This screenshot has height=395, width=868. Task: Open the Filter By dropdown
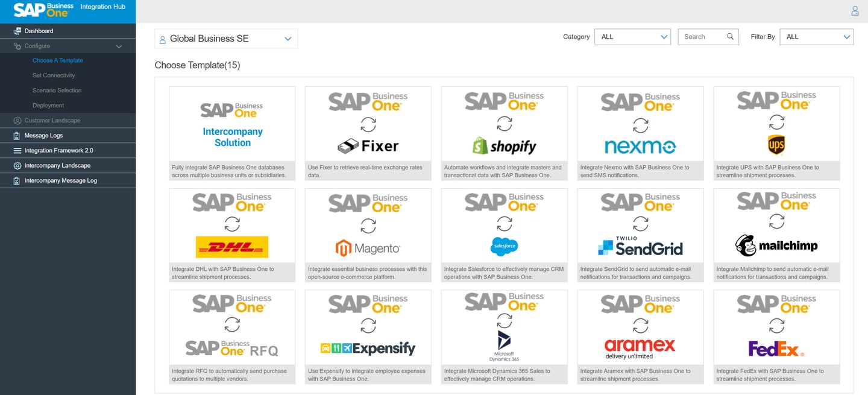point(817,37)
